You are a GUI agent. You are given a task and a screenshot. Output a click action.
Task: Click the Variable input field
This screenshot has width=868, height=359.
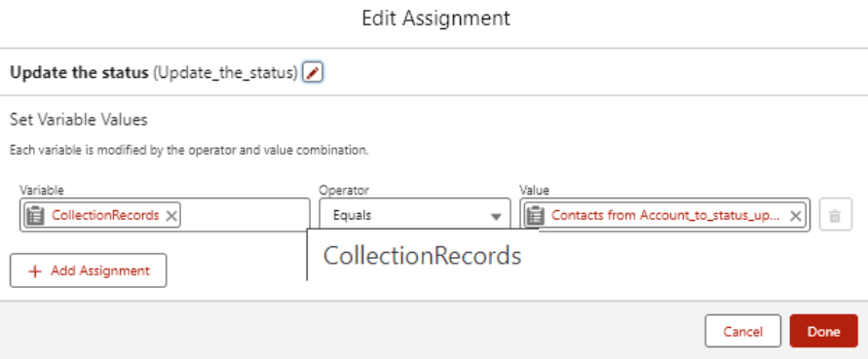pos(165,215)
